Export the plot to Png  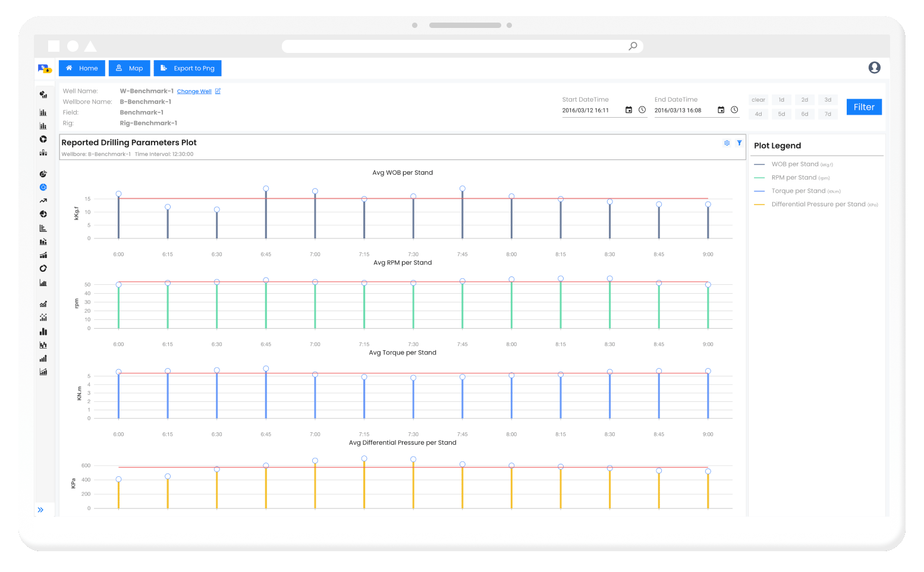click(188, 68)
